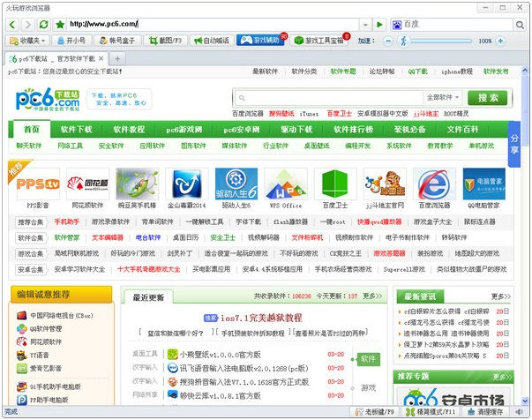Image resolution: width=532 pixels, height=420 pixels.
Task: Open a new tab with plus button
Action: tap(117, 59)
